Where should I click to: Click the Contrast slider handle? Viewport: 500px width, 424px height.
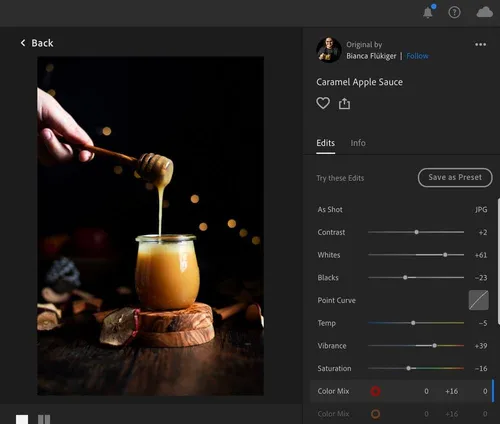tap(416, 232)
